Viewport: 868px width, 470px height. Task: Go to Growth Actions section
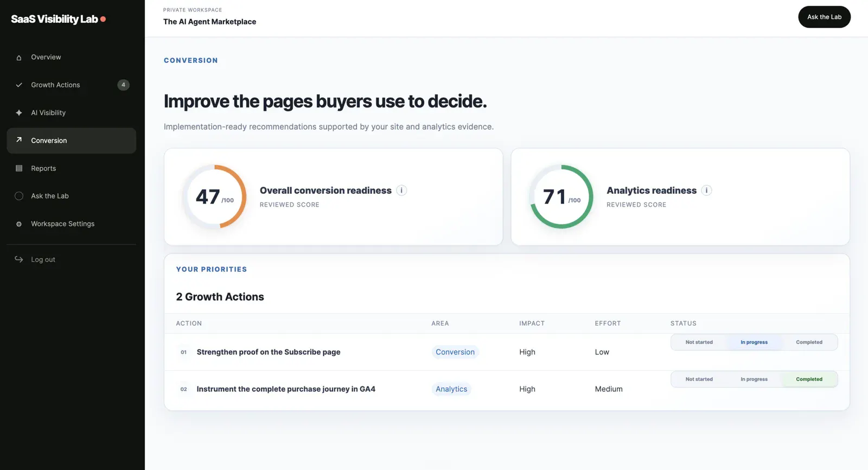pos(72,85)
